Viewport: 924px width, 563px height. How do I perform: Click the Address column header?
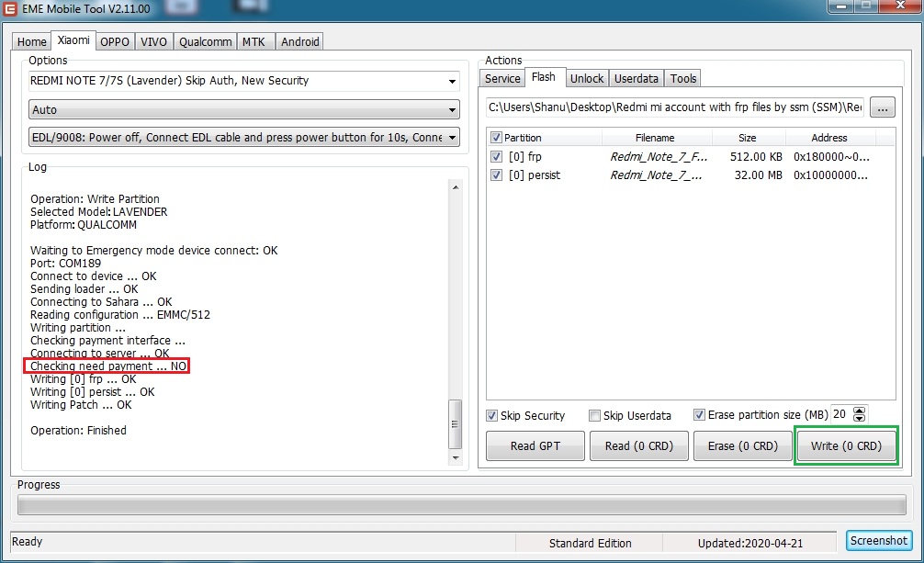[829, 138]
